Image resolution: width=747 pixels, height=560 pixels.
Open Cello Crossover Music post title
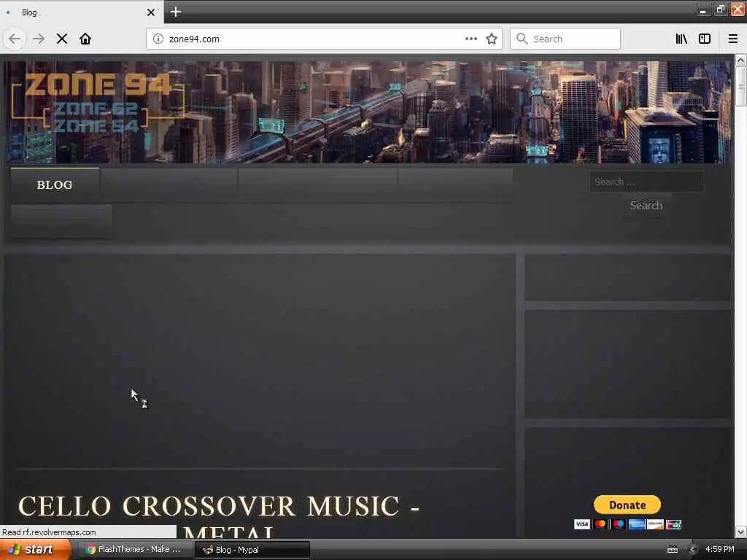click(219, 518)
